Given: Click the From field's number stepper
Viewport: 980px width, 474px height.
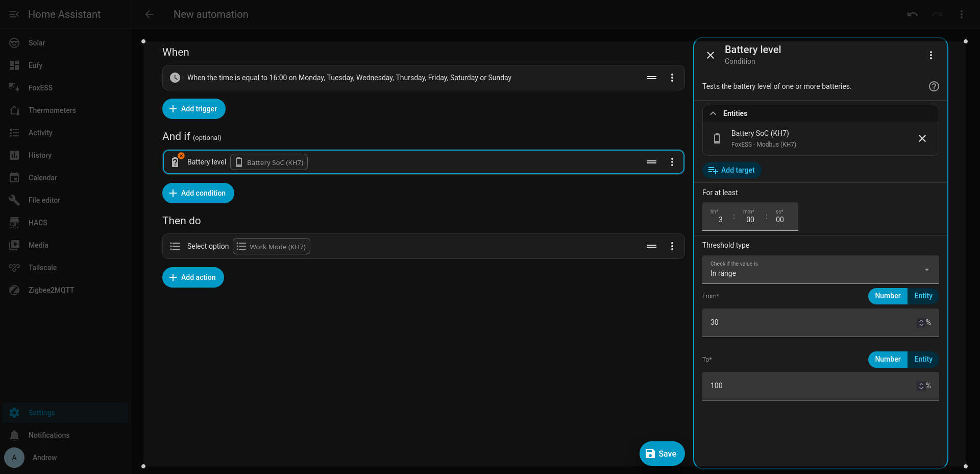Looking at the screenshot, I should click(x=921, y=323).
